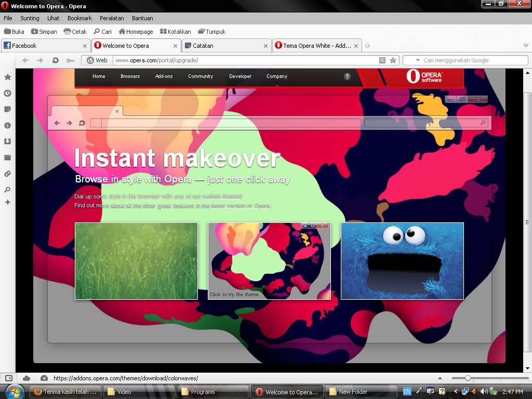Tile windows with the Kotakkan button
The image size is (532, 399).
click(176, 32)
